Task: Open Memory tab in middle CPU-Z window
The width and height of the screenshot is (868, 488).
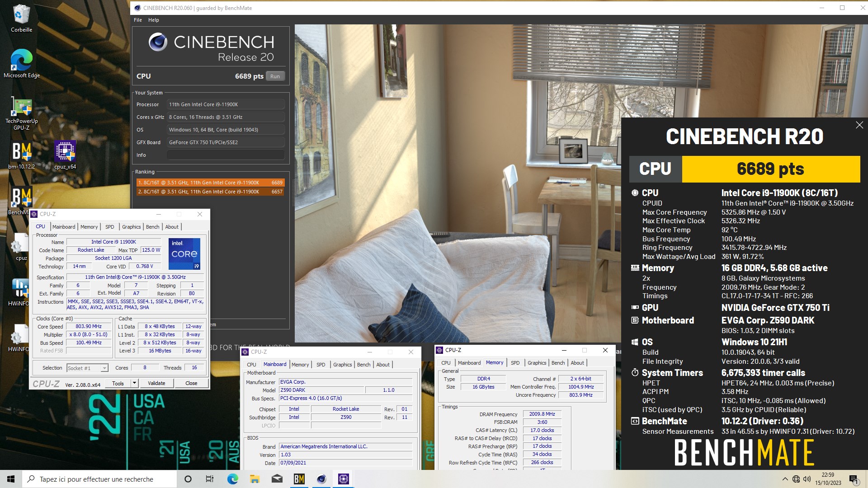Action: tap(300, 365)
